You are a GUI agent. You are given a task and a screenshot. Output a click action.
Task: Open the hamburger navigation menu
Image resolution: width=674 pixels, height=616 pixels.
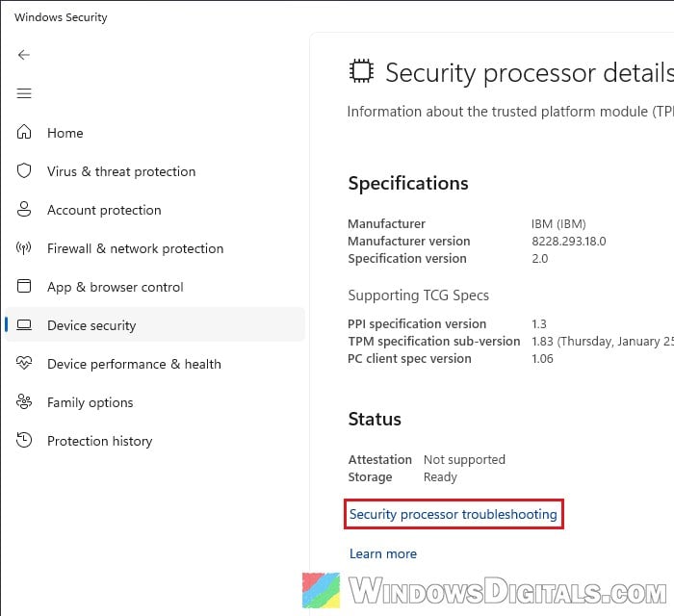click(x=24, y=93)
